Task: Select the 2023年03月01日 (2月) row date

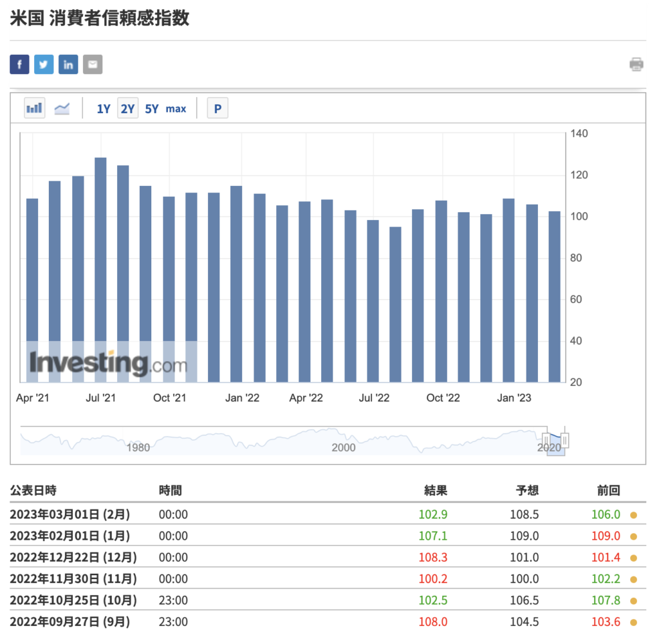Action: (x=70, y=514)
